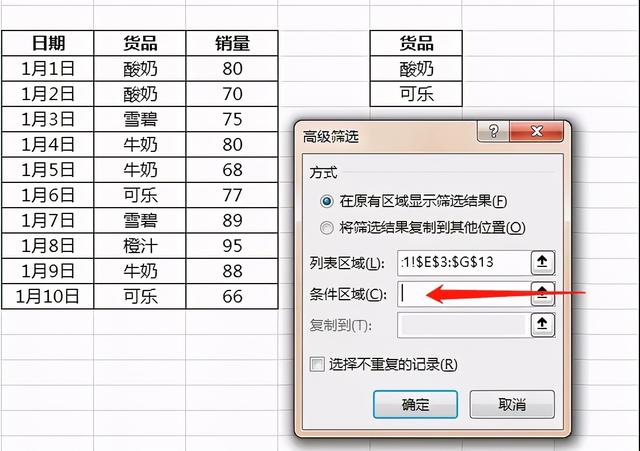640x451 pixels.
Task: Select 牛奶 cell in the 1月9日 row
Action: pyautogui.click(x=140, y=271)
